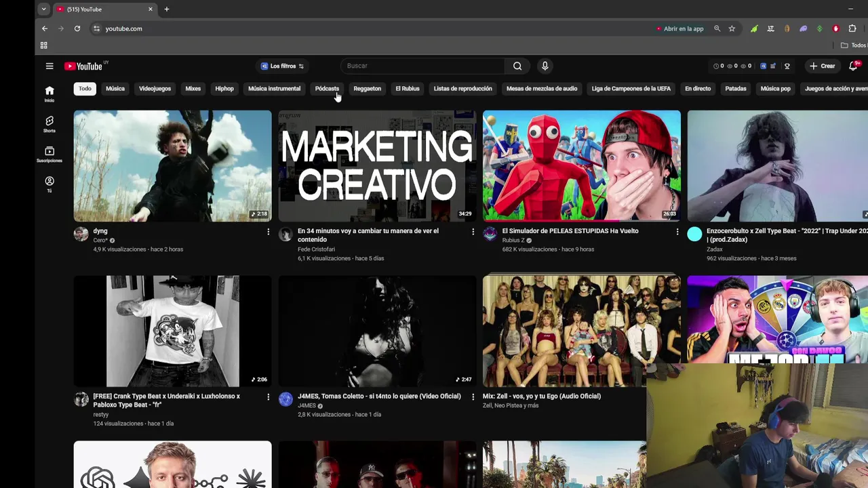Click the YouTube logo
This screenshot has height=488, width=868.
tap(83, 66)
